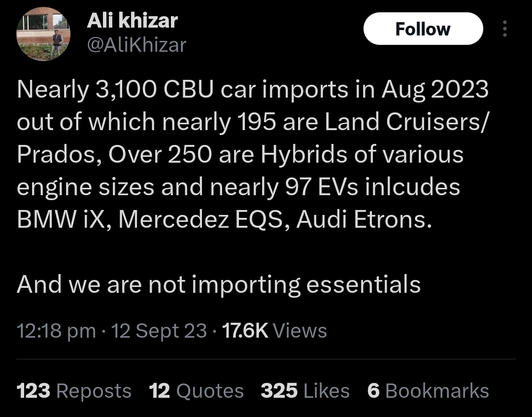The image size is (532, 417).
Task: Show the 325 Likes list
Action: [x=305, y=390]
